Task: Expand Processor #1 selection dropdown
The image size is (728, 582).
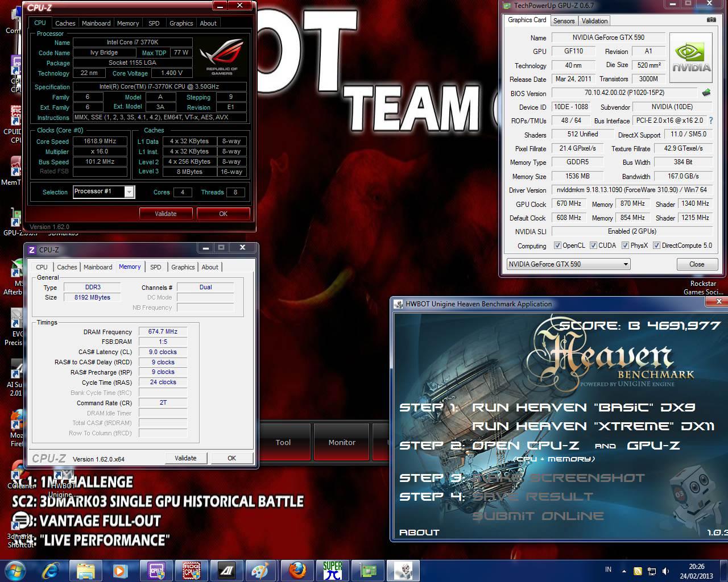Action: click(129, 192)
